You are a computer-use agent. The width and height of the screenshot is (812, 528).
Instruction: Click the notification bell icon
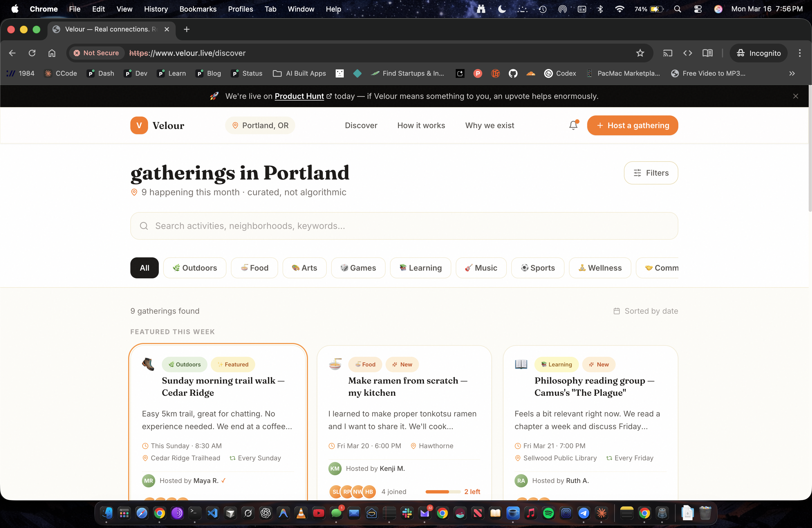(x=573, y=125)
